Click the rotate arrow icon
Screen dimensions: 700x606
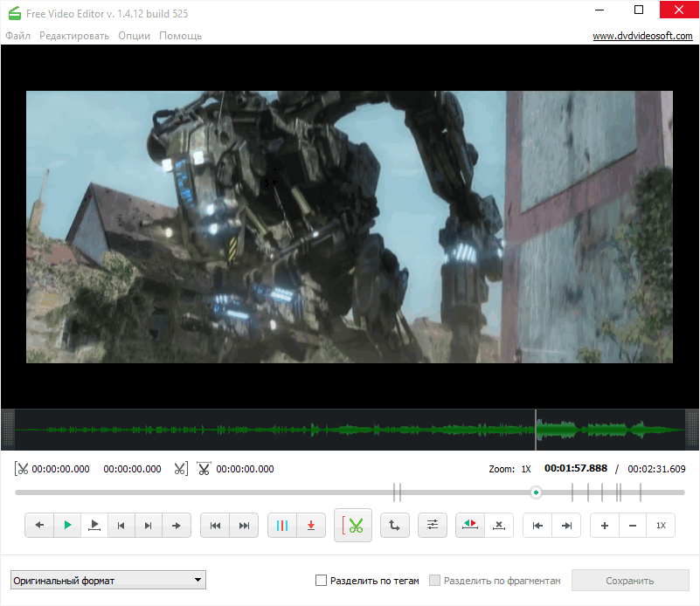click(395, 526)
